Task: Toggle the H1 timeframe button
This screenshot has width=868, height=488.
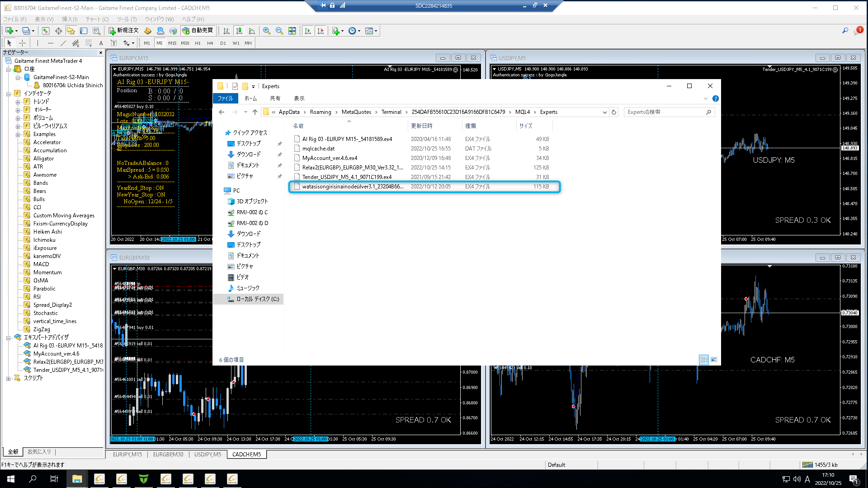Action: tap(198, 43)
